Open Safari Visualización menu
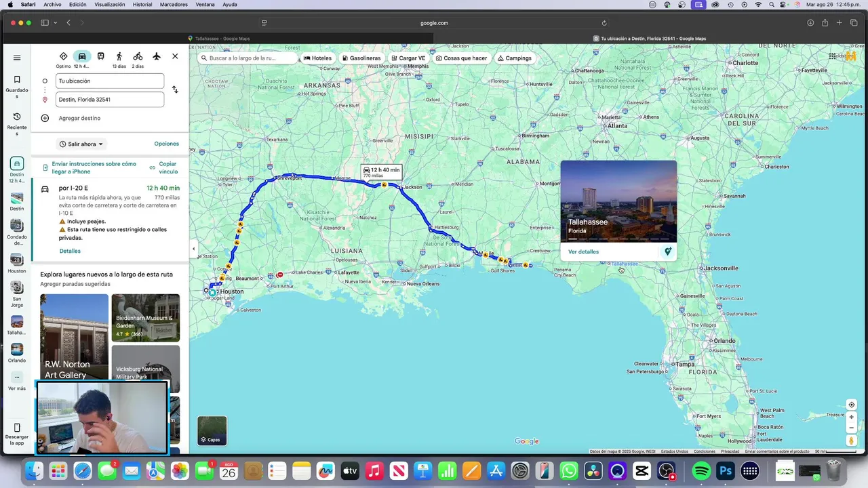 tap(110, 4)
